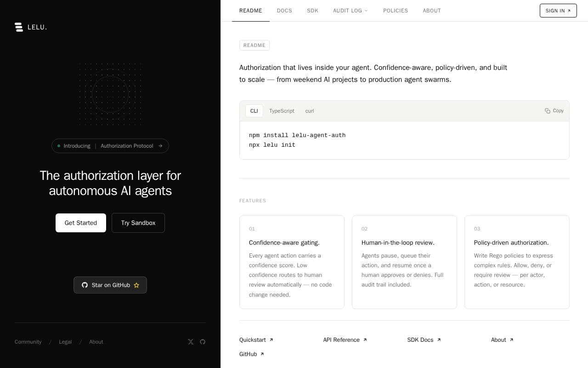Click the Policy-driven authorization card heading
Screen dimensions: 588x368
pyautogui.click(x=511, y=242)
